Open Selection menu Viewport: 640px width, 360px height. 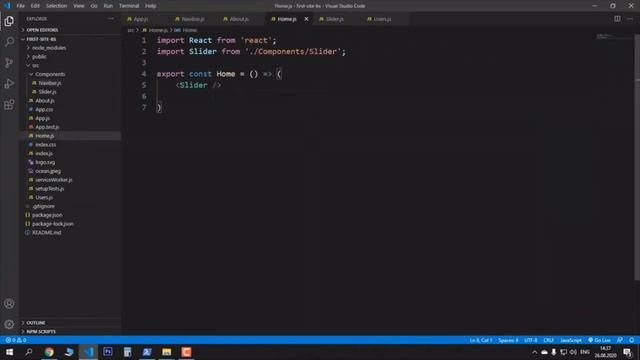[56, 6]
